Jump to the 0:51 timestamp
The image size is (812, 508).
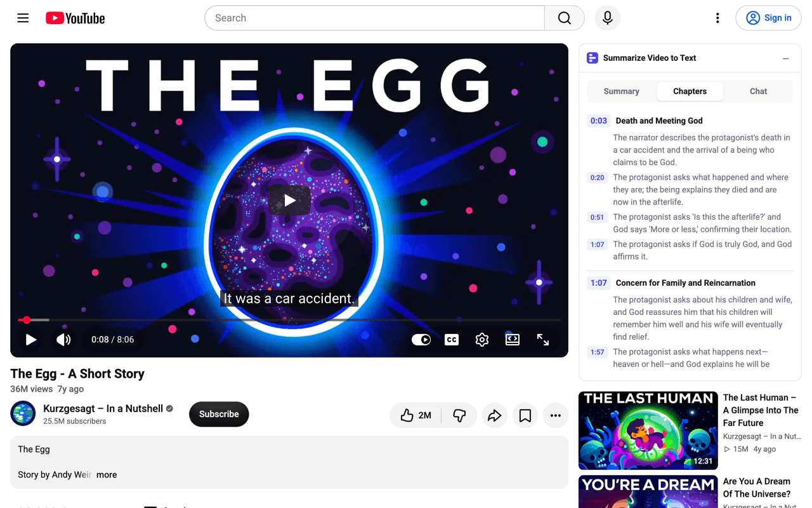pyautogui.click(x=598, y=217)
